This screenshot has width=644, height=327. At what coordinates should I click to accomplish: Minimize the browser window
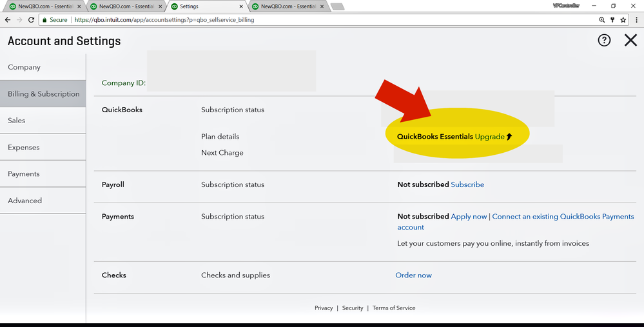594,6
